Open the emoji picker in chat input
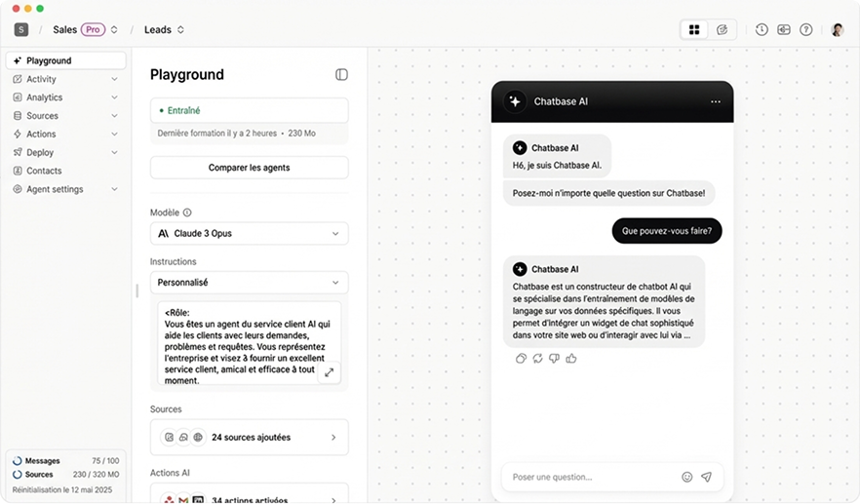861x504 pixels. 687,477
